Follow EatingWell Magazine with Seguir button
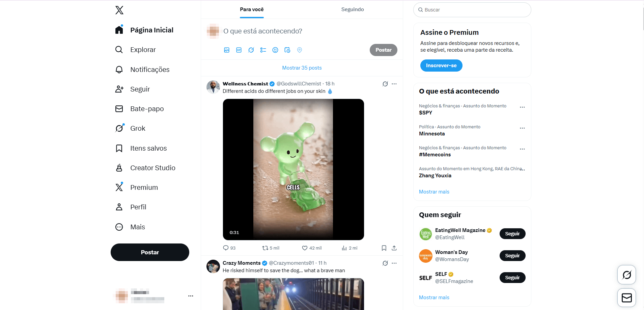Screen dimensions: 644x310 (x=512, y=234)
